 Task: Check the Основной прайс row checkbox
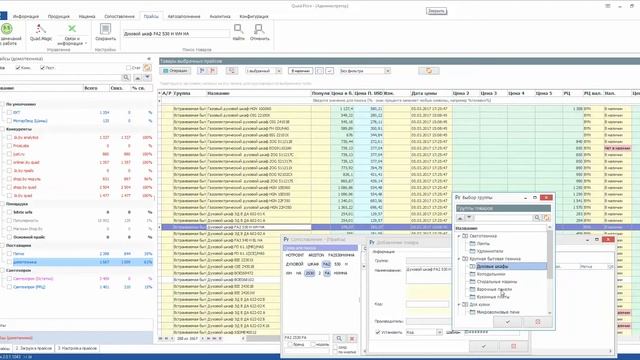tap(9, 237)
